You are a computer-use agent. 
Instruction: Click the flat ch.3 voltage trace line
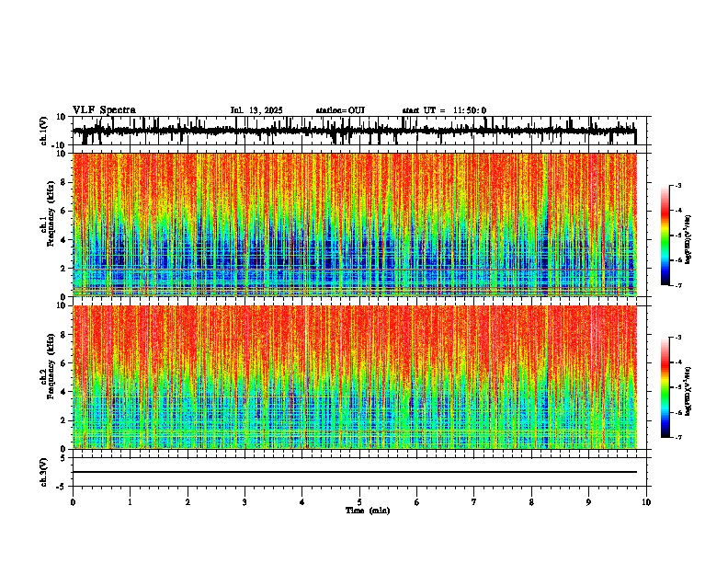point(355,472)
